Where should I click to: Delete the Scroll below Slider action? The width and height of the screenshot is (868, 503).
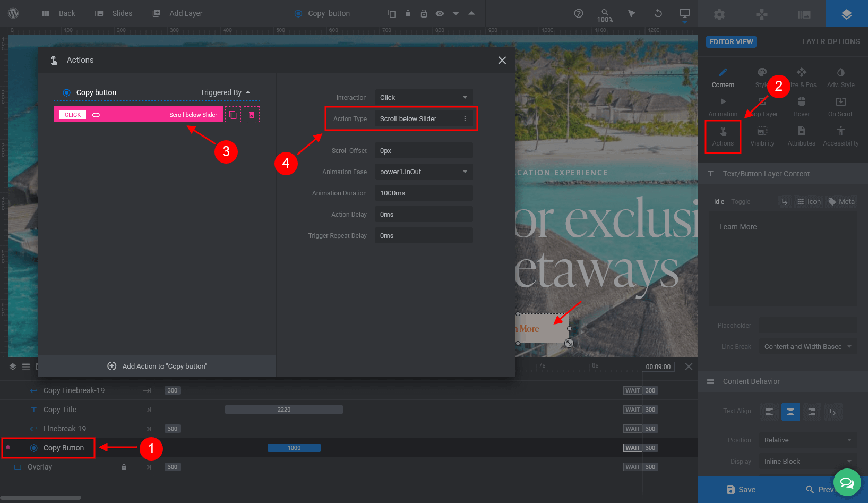coord(252,115)
